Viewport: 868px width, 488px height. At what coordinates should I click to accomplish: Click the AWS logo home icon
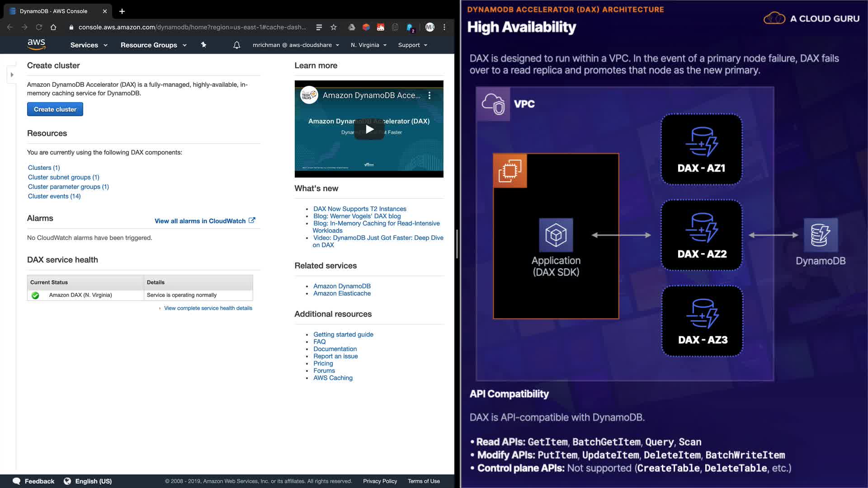tap(36, 44)
